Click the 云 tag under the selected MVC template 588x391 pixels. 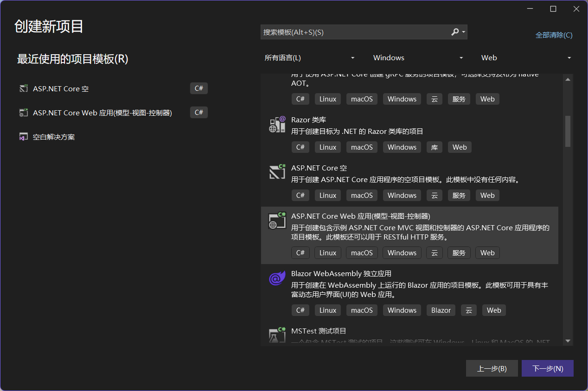tap(435, 253)
